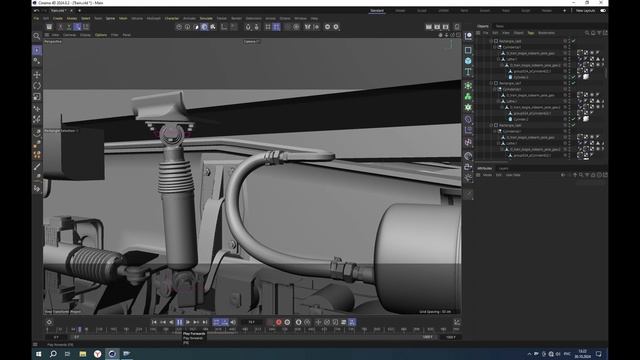
Task: Open File Explorer from taskbar
Action: (82, 354)
